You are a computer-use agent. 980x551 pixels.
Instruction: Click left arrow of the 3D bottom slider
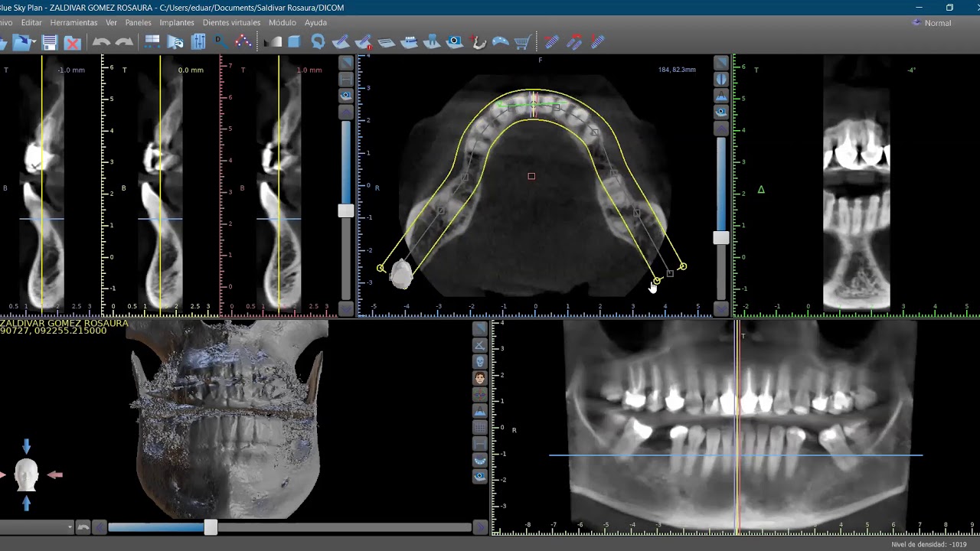[99, 527]
